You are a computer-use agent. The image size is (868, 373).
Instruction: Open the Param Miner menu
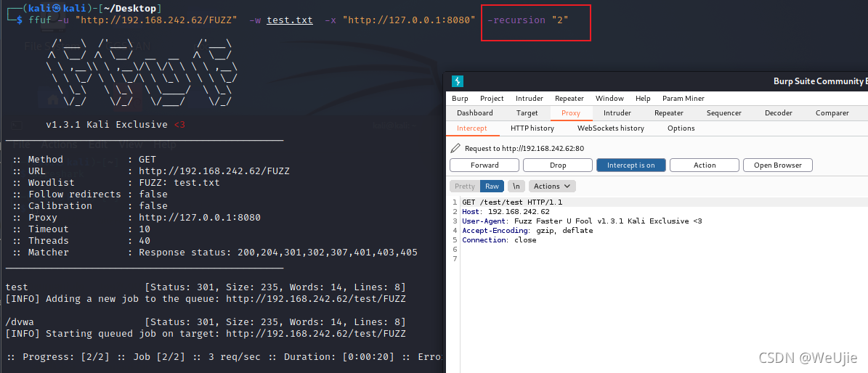[683, 99]
